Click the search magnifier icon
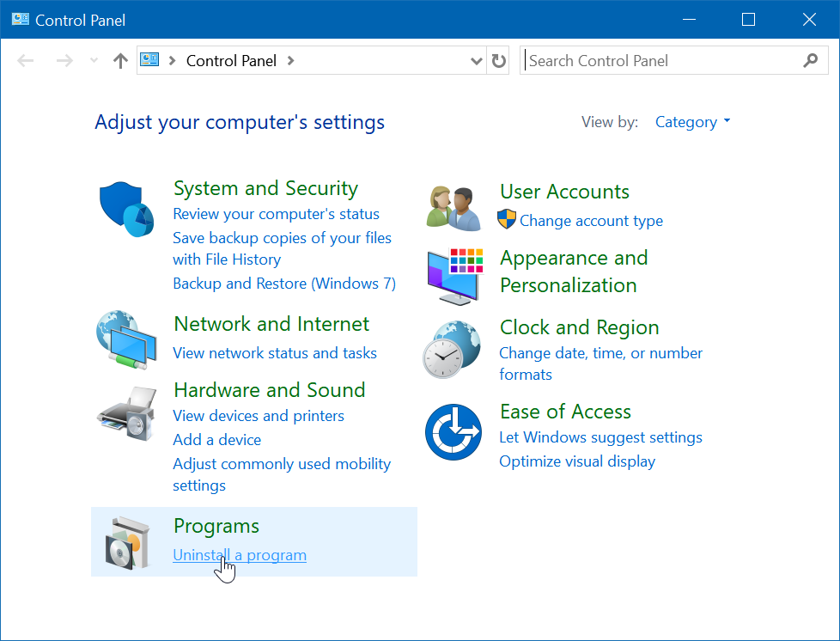Viewport: 840px width, 641px height. pos(811,60)
